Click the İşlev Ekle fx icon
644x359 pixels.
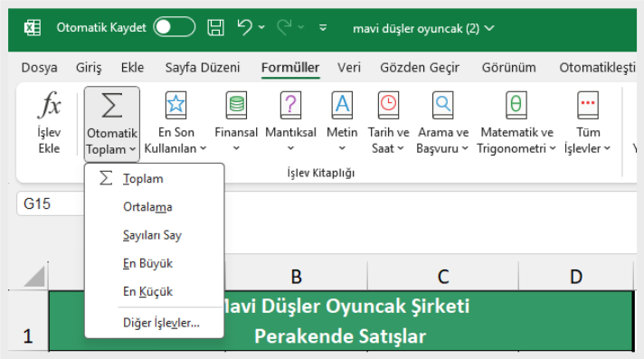(49, 105)
